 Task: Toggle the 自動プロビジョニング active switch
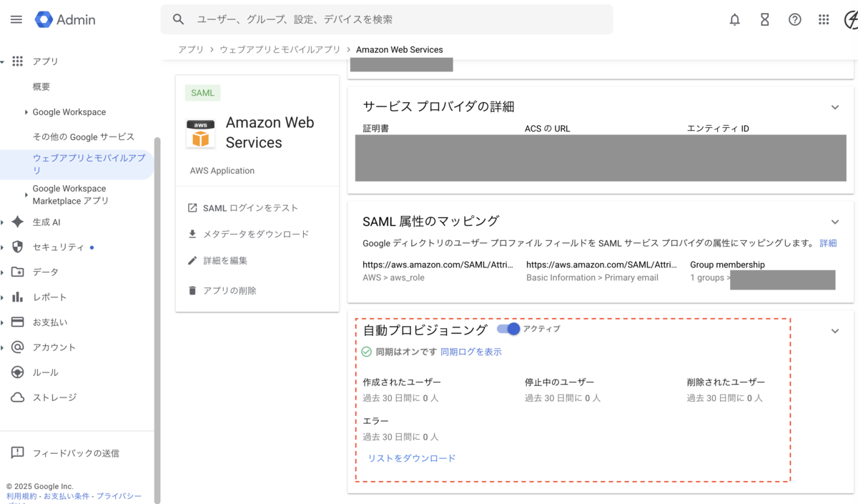(508, 329)
